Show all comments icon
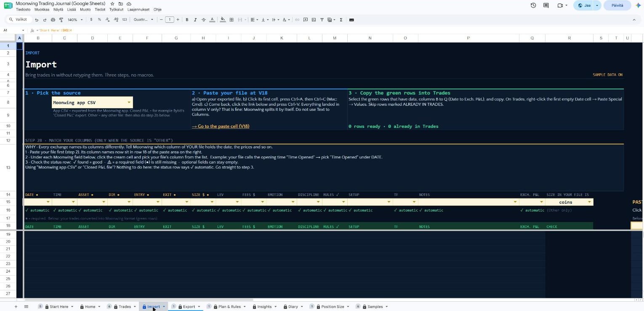This screenshot has width=644, height=311. coord(546,5)
